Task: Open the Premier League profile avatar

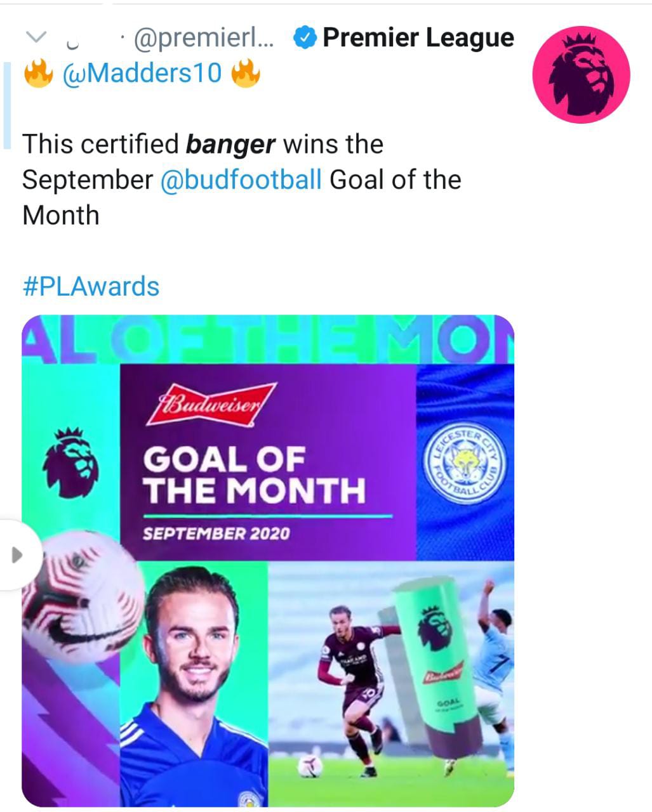Action: [x=581, y=74]
